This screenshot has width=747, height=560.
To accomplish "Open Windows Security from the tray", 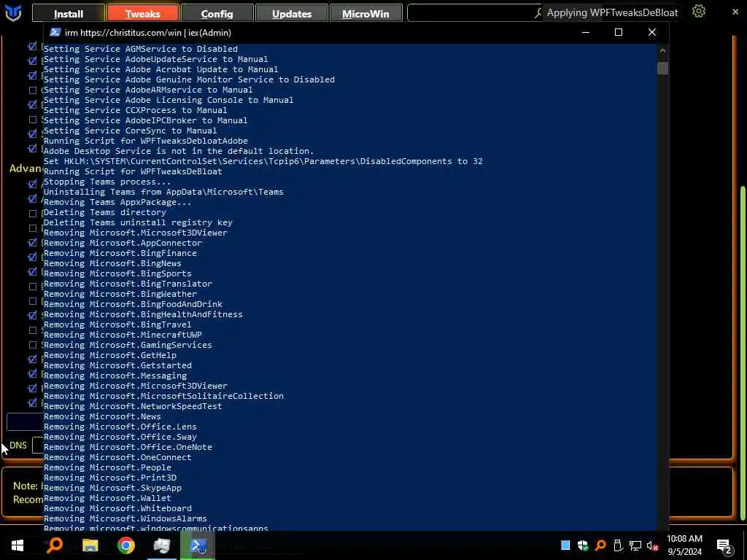I will (583, 545).
